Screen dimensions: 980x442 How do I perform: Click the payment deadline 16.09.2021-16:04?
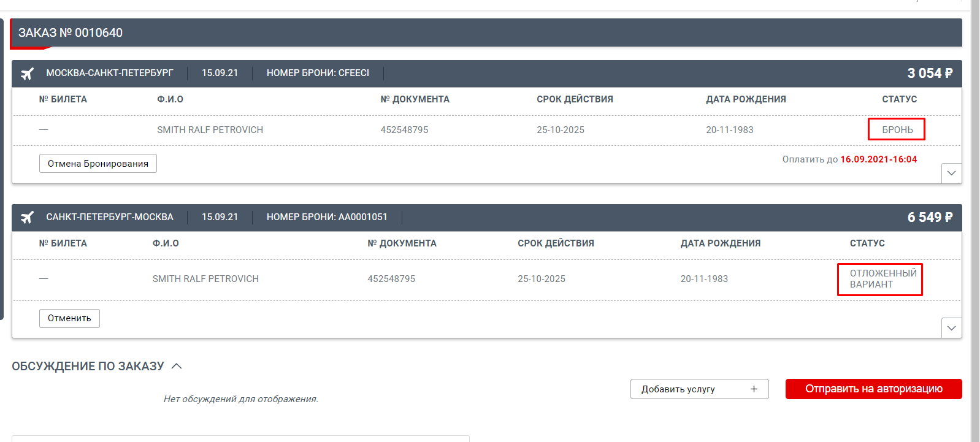[878, 159]
